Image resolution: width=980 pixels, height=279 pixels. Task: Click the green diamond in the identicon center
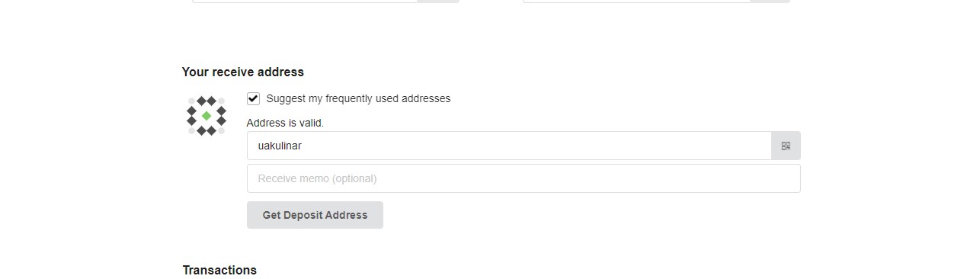[x=207, y=116]
